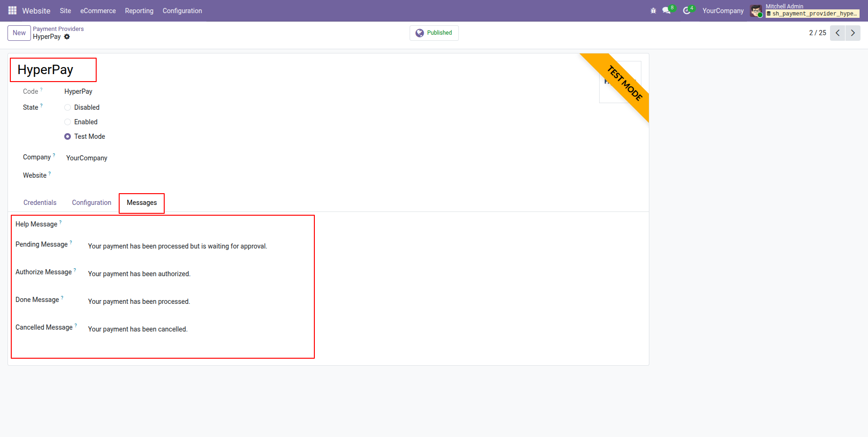The width and height of the screenshot is (868, 437).
Task: Open the gear actions menu beside HyperPay
Action: (67, 37)
